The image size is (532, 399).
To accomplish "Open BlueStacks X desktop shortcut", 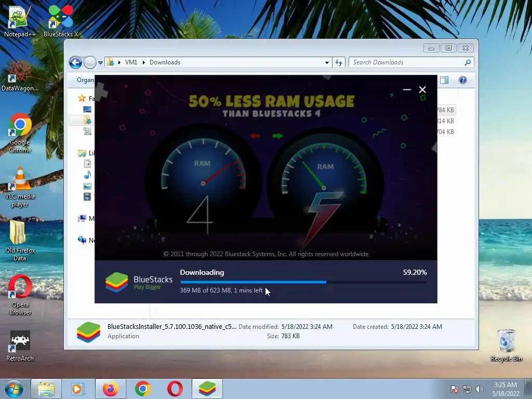I will (x=61, y=21).
